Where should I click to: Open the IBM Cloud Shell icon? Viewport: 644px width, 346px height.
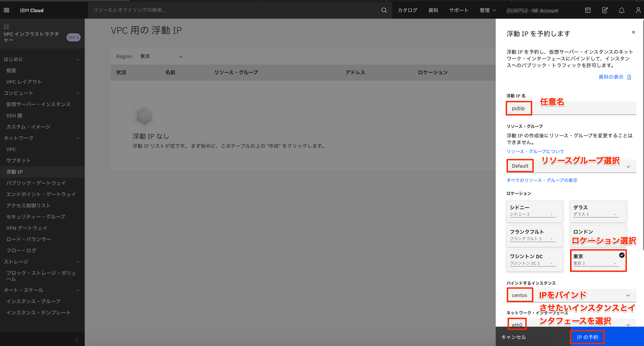click(x=587, y=10)
